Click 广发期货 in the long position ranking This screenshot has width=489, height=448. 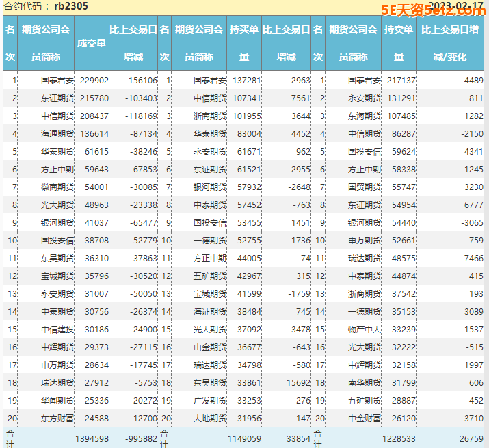210,401
